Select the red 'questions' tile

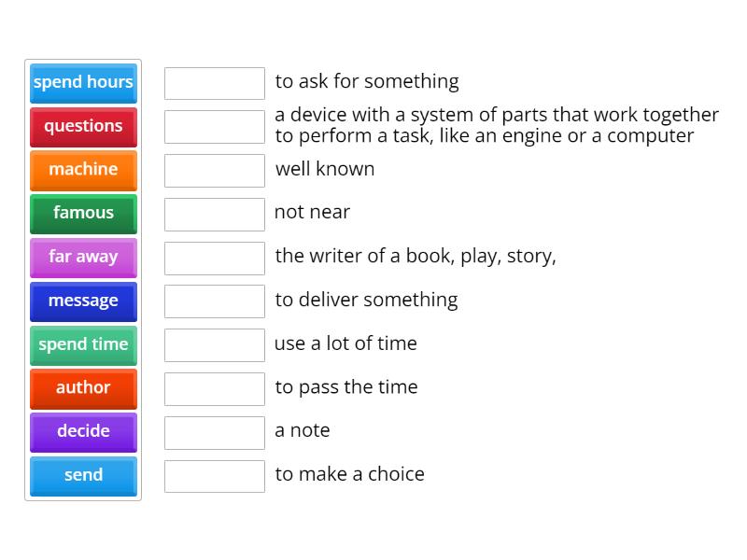click(x=83, y=126)
